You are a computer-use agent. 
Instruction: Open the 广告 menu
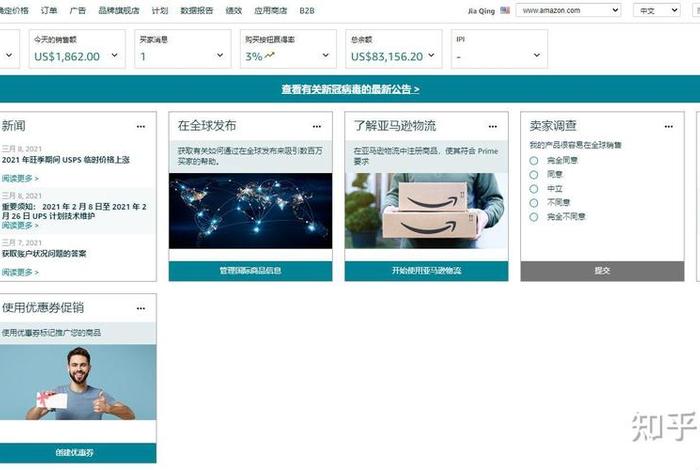pos(78,10)
